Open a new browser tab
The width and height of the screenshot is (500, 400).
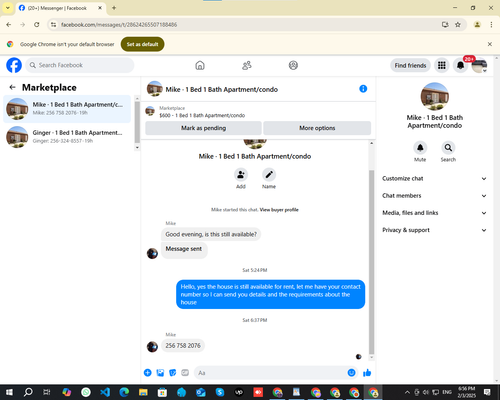114,8
